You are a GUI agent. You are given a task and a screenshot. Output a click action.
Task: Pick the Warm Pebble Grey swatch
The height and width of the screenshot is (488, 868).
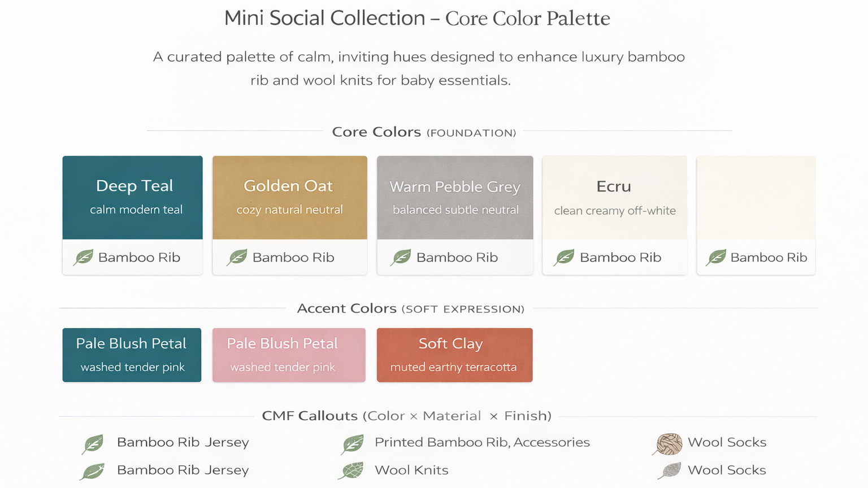tap(455, 198)
